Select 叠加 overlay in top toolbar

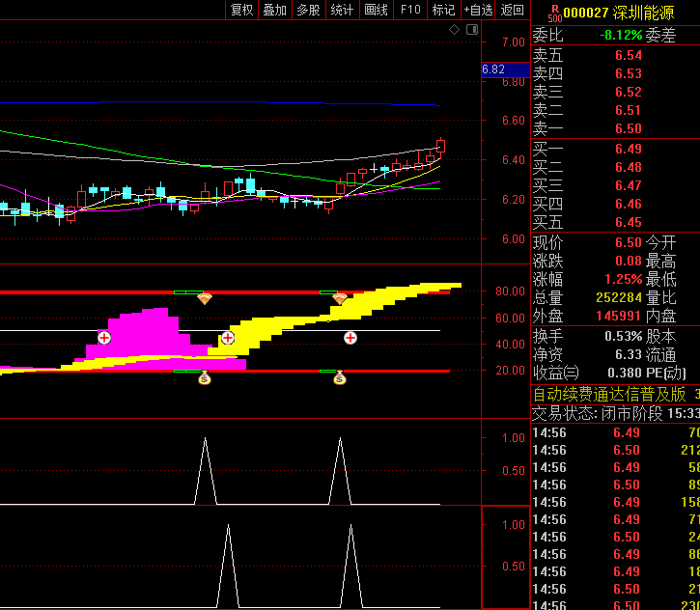(275, 10)
